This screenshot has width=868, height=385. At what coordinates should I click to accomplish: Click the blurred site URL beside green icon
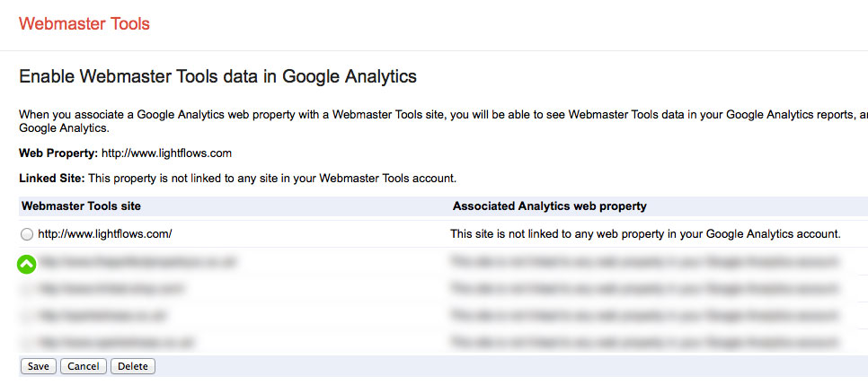click(x=138, y=262)
